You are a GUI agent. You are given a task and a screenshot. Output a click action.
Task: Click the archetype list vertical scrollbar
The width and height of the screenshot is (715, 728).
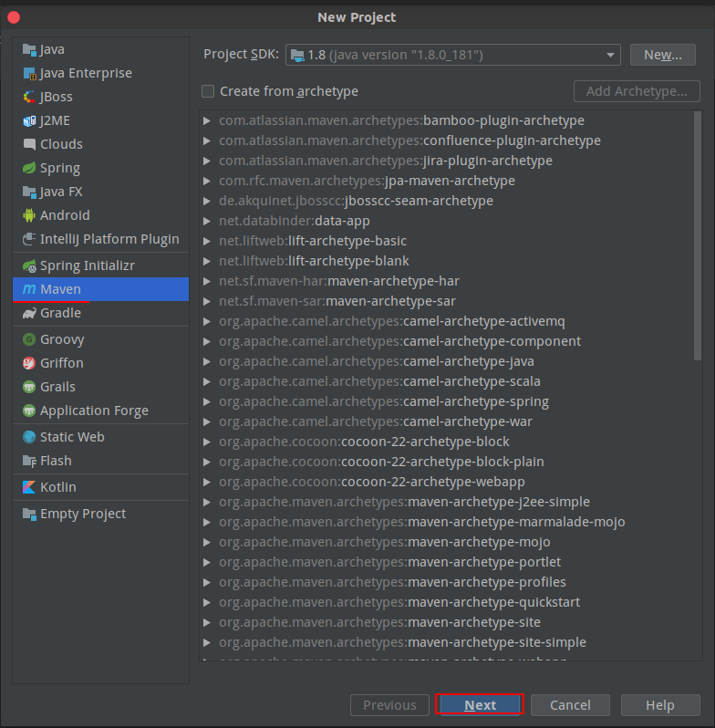click(698, 236)
